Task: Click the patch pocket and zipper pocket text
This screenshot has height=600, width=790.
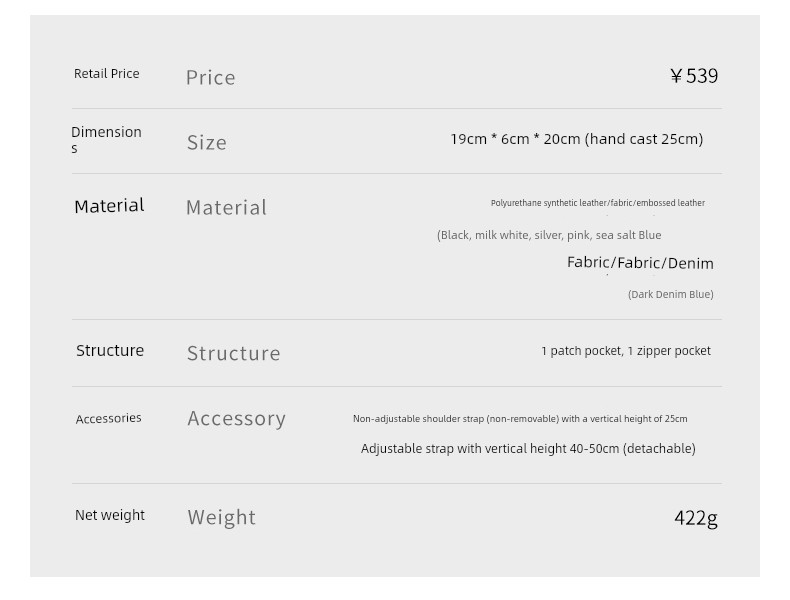Action: tap(626, 351)
